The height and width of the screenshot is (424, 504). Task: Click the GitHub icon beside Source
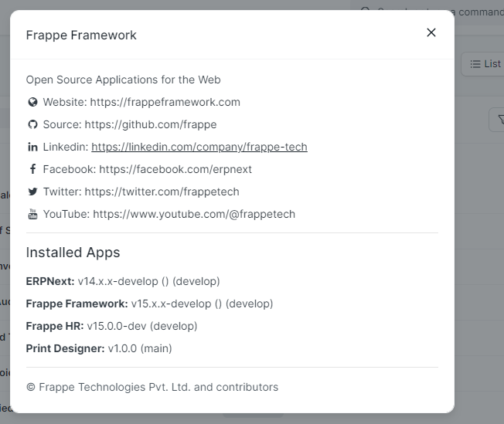(32, 124)
